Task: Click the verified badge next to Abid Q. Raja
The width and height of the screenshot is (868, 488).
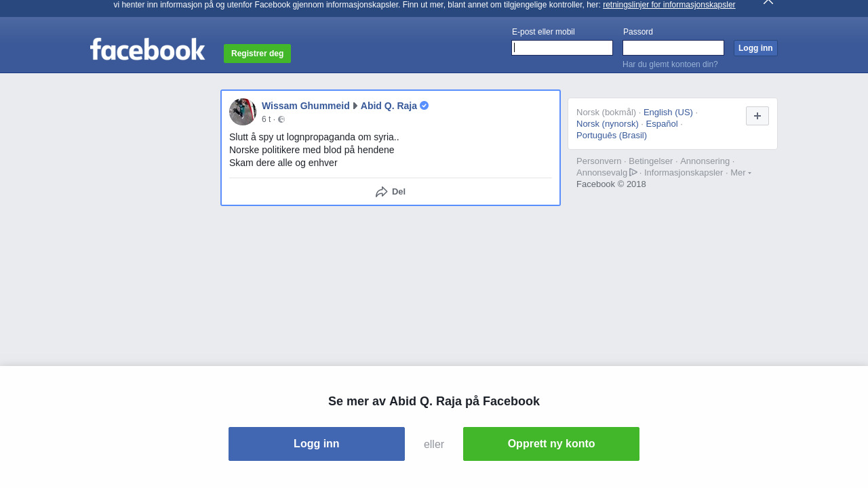Action: [424, 106]
